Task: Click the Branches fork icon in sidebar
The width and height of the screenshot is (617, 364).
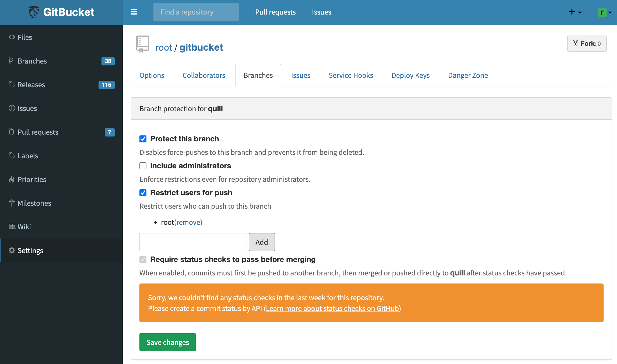Action: [x=11, y=61]
